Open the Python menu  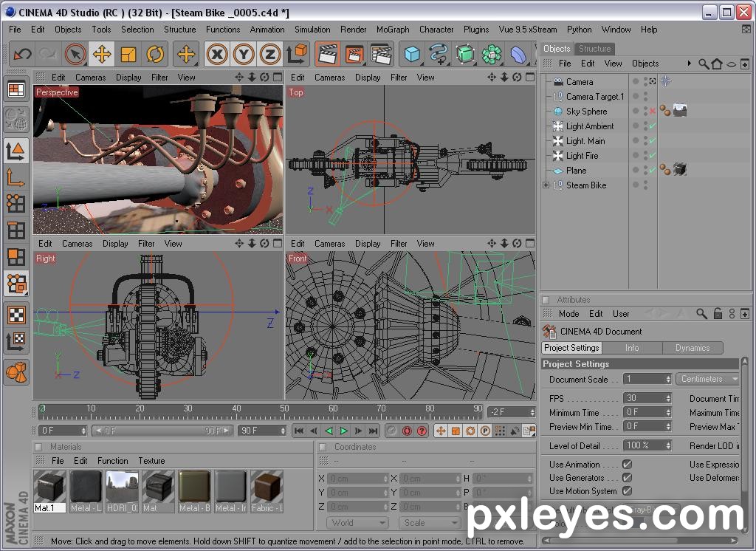[x=579, y=30]
